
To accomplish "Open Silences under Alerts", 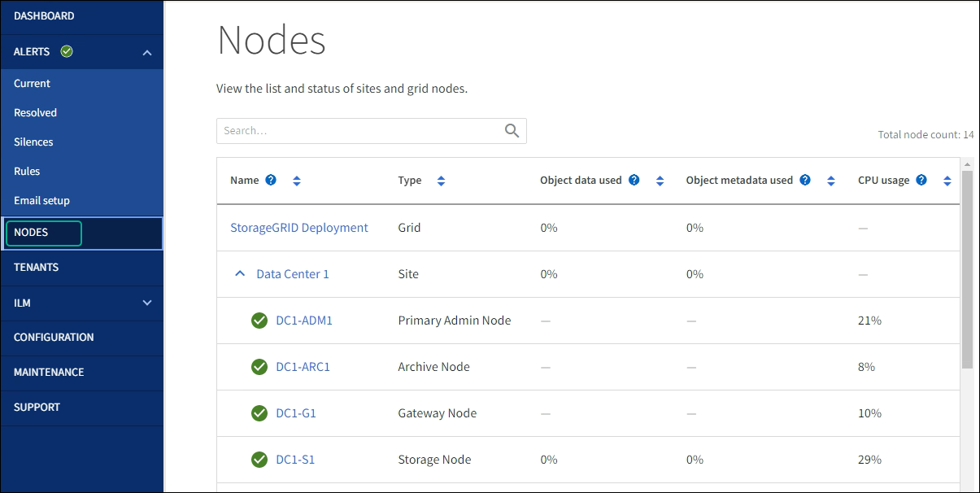I will pyautogui.click(x=33, y=142).
